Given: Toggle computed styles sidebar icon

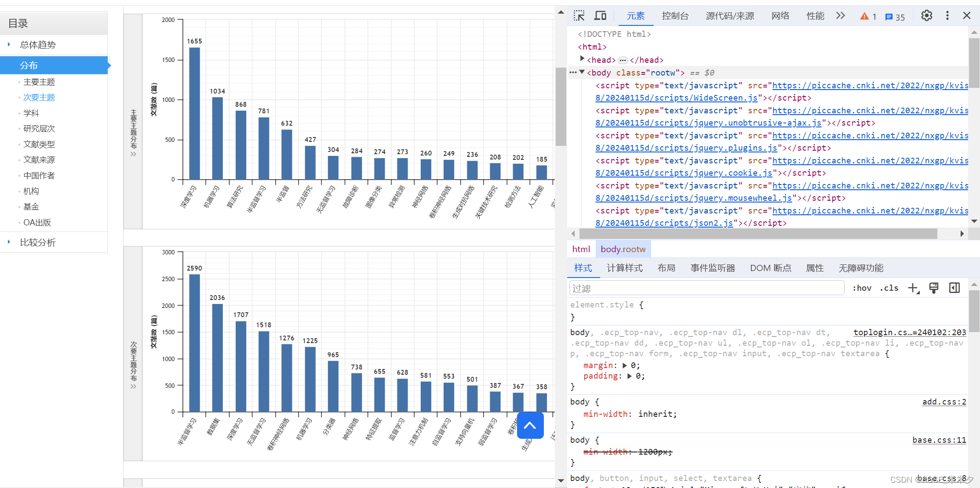Looking at the screenshot, I should [954, 288].
